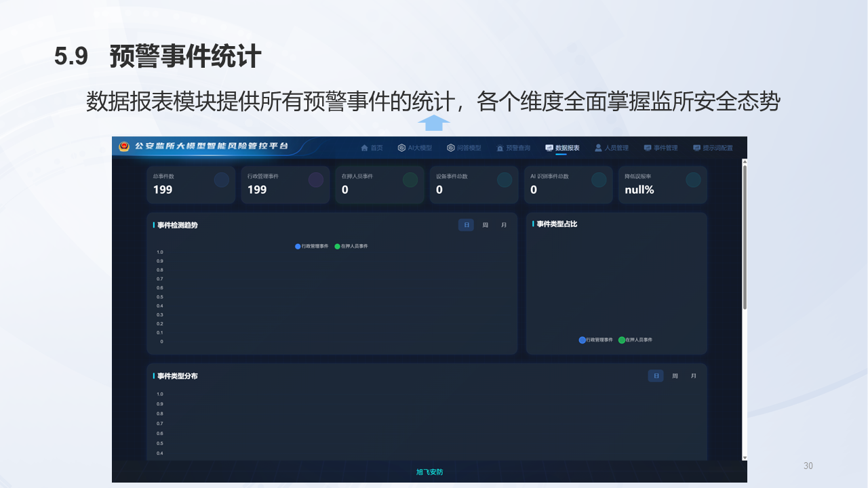The width and height of the screenshot is (868, 488).
Task: Open the 人员管理 person icon
Action: 598,148
